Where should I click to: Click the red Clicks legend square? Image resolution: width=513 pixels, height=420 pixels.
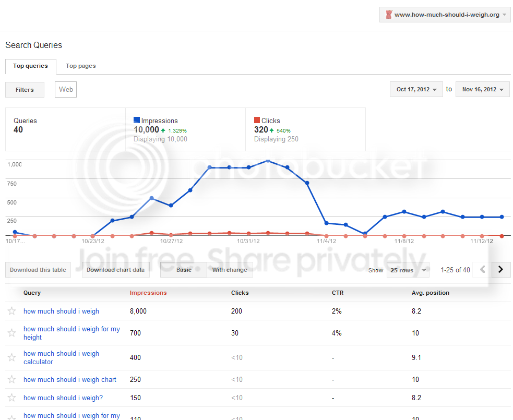click(257, 120)
